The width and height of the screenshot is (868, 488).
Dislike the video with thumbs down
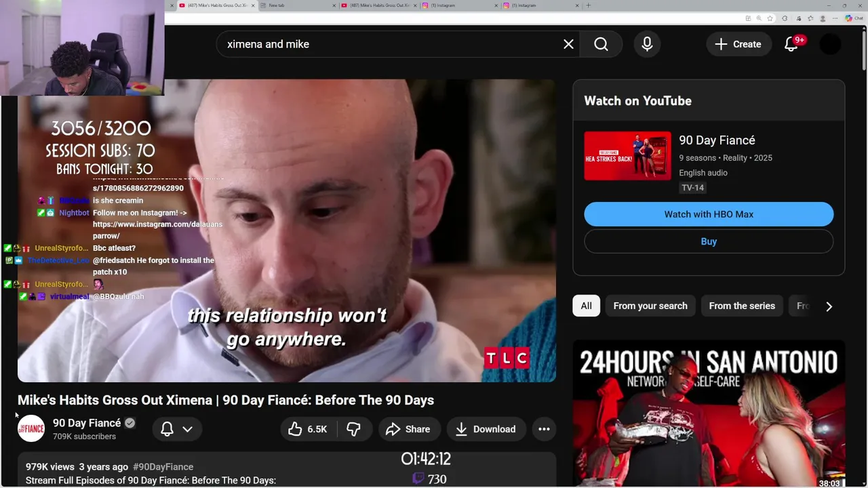[x=353, y=429]
